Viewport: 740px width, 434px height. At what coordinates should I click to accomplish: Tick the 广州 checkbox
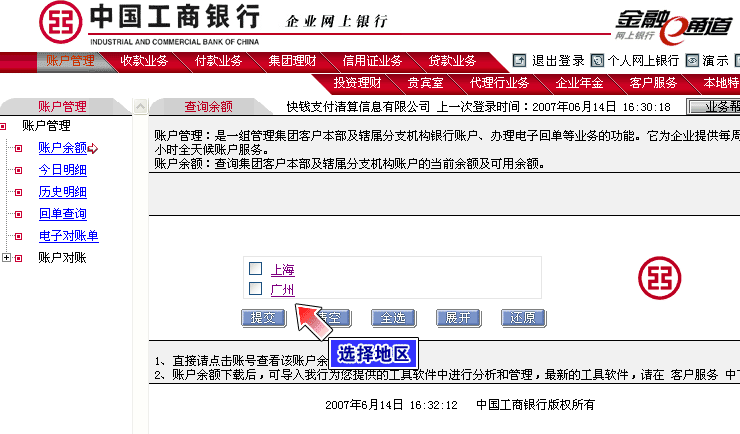[255, 288]
